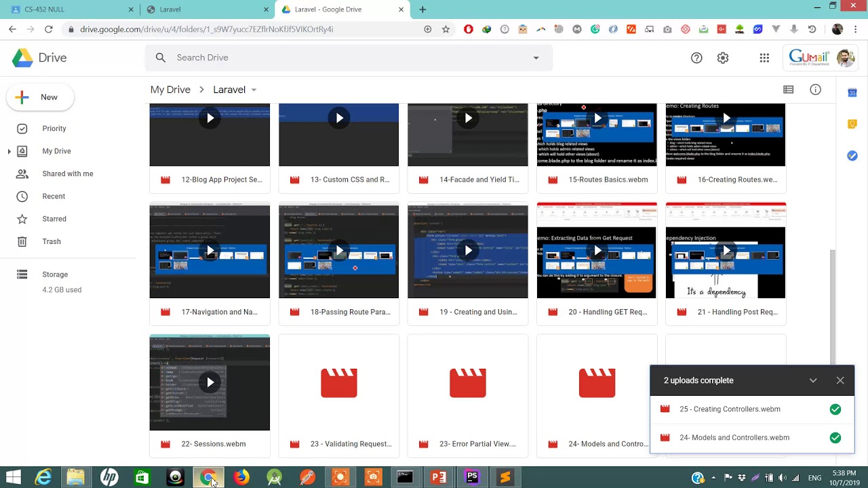Reload the current page

pos(49,29)
